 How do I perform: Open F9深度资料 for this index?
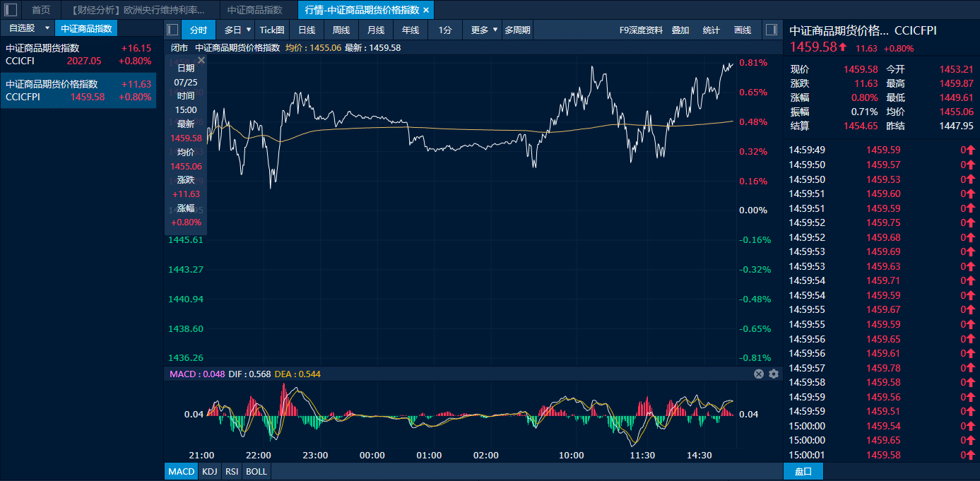tap(641, 30)
